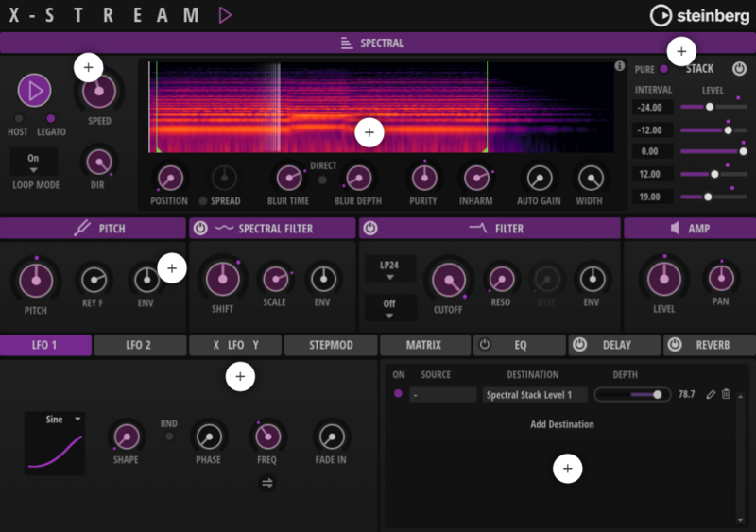Click the -12.00 interval field

pos(653,130)
